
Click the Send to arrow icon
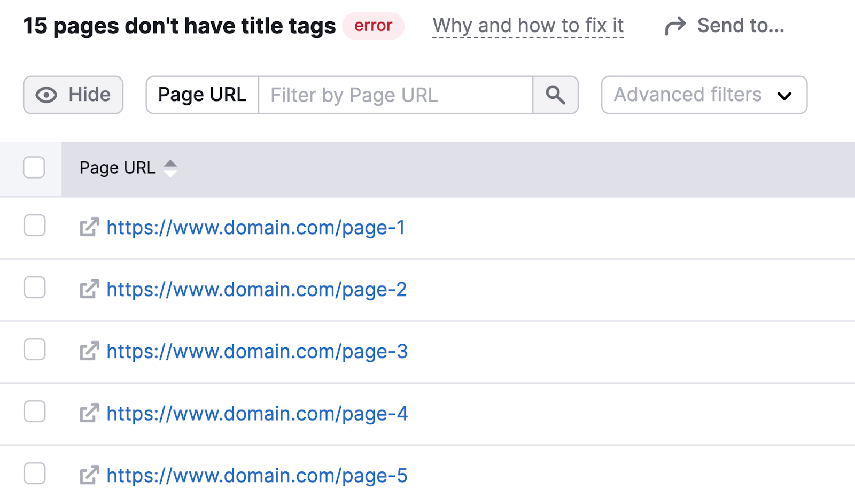pos(674,25)
